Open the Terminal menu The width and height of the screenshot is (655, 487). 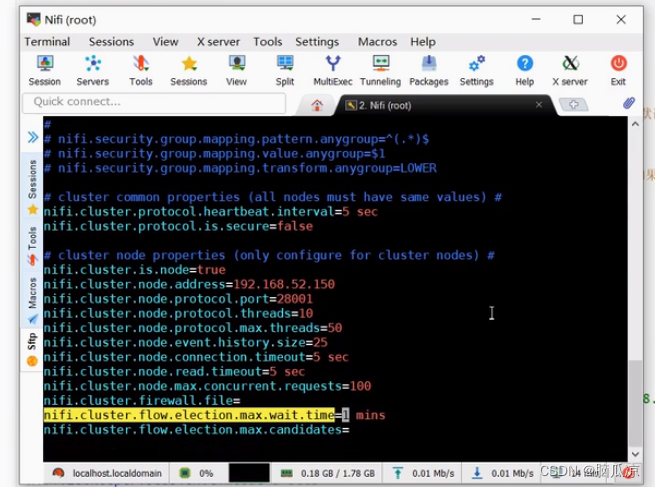click(x=47, y=42)
